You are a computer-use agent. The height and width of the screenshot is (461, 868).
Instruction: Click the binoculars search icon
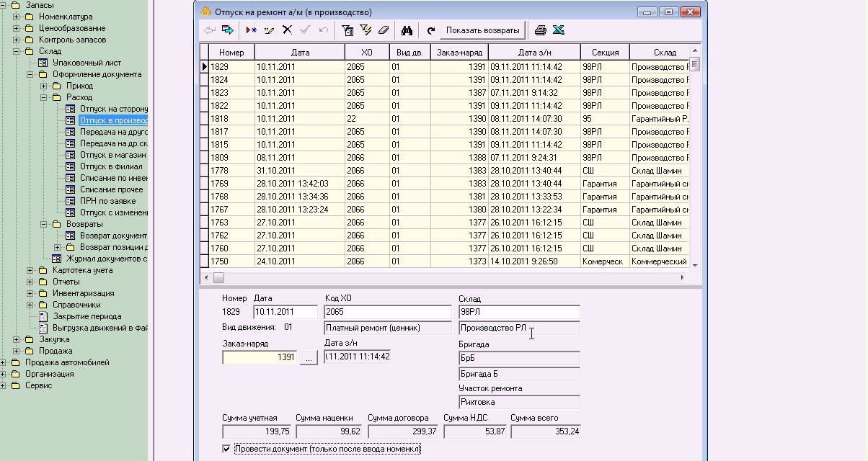coord(407,30)
